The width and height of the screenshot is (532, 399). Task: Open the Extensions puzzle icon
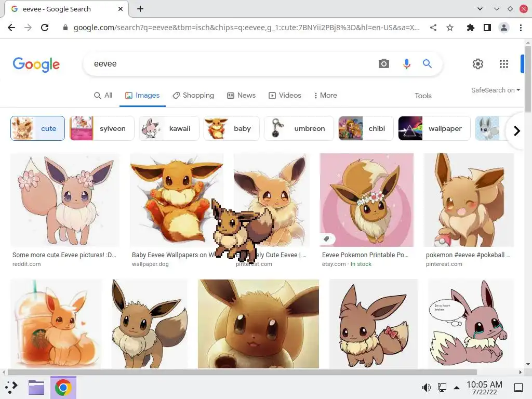click(470, 28)
